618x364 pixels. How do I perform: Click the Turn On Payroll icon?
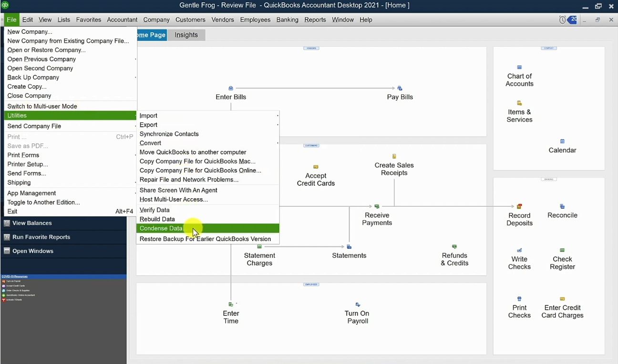tap(358, 304)
